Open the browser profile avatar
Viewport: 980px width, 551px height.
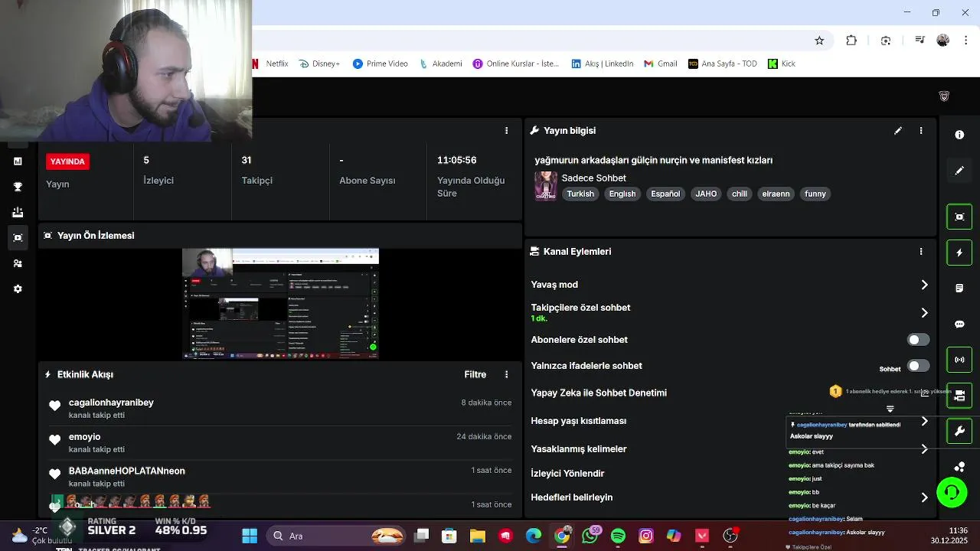tap(943, 41)
